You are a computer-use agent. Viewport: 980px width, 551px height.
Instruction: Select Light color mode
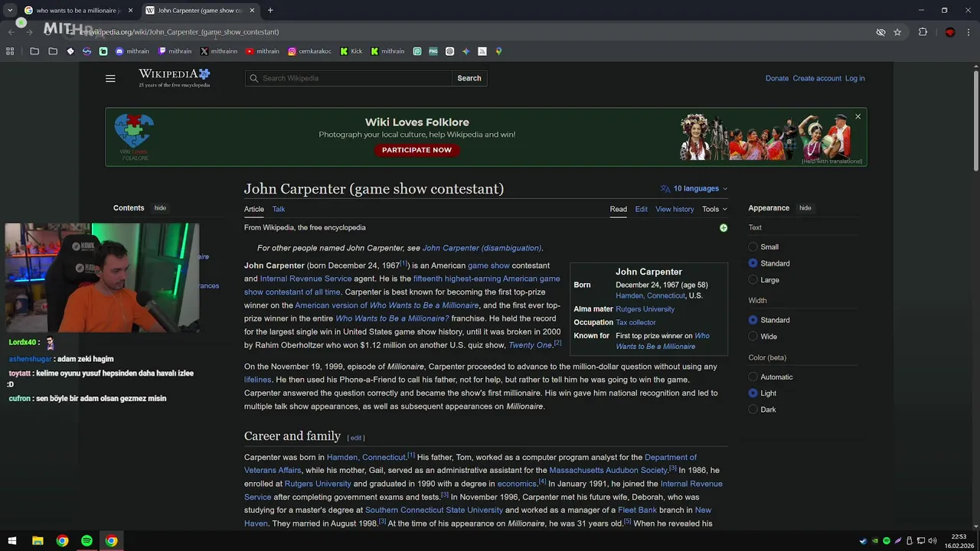[753, 393]
